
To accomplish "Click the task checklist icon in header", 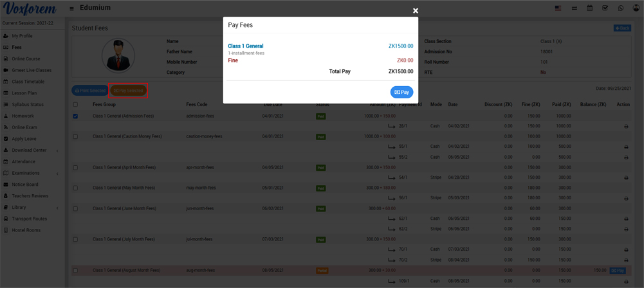I will 605,8.
